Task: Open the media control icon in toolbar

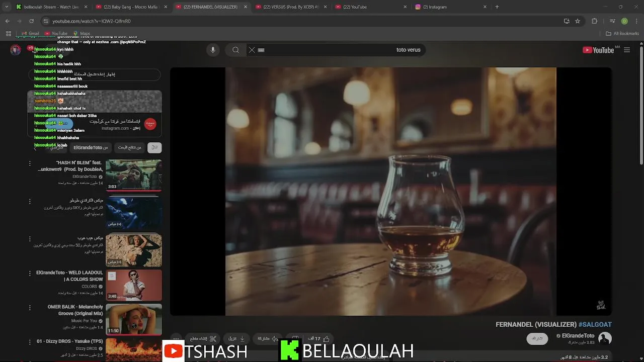Action: [x=612, y=21]
